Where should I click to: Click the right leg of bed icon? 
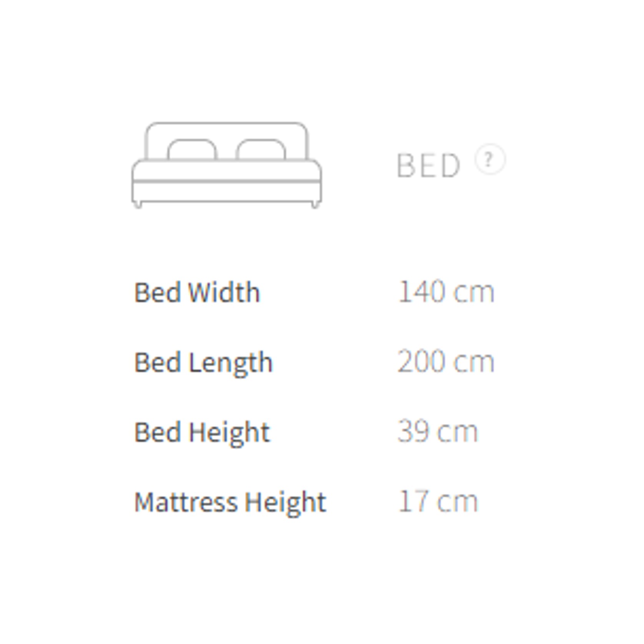(315, 205)
